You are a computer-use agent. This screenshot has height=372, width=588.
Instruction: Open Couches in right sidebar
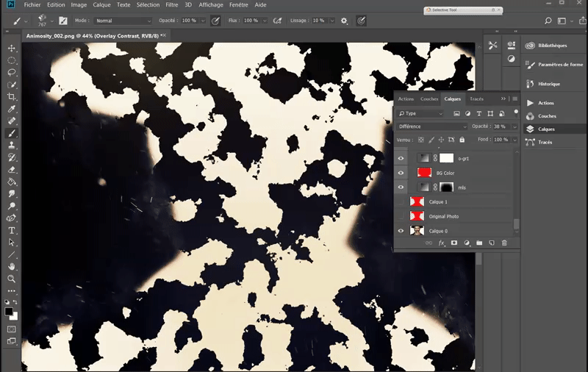(x=547, y=116)
